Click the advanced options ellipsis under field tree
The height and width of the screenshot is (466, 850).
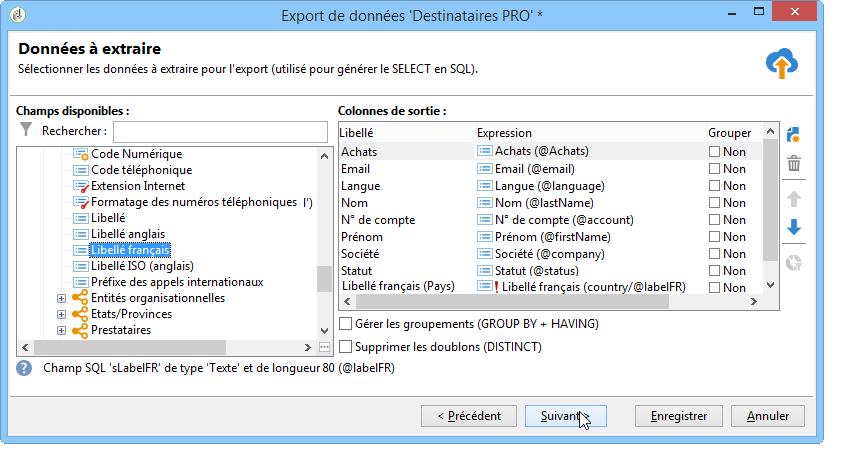pyautogui.click(x=324, y=347)
